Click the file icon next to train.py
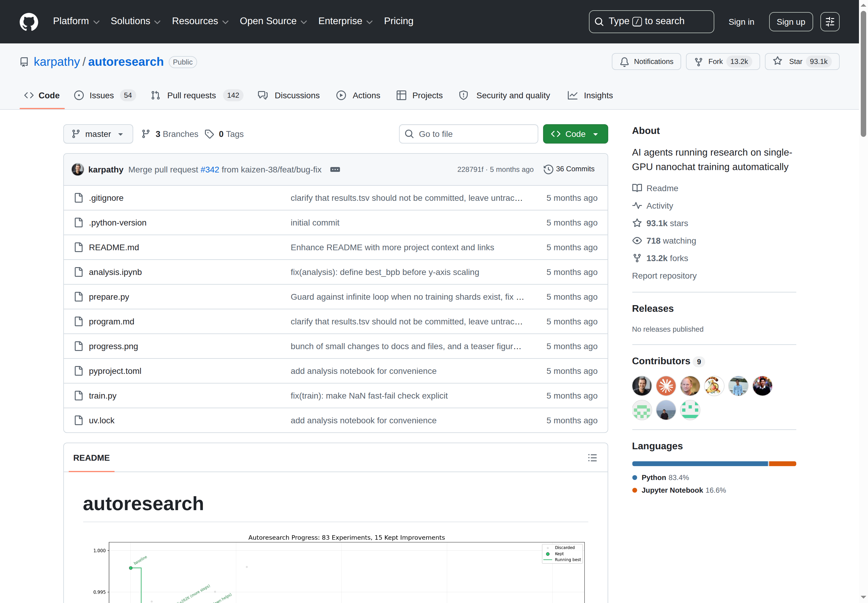The image size is (868, 603). (79, 396)
